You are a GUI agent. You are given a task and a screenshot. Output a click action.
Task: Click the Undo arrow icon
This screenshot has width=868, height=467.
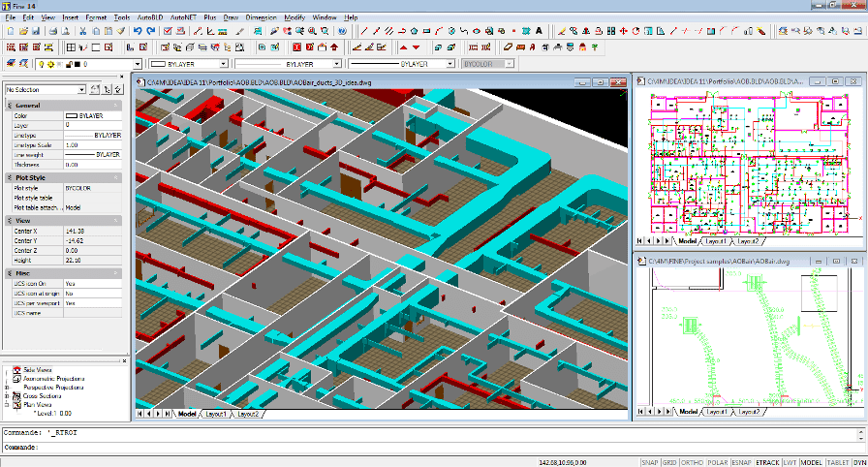click(138, 31)
